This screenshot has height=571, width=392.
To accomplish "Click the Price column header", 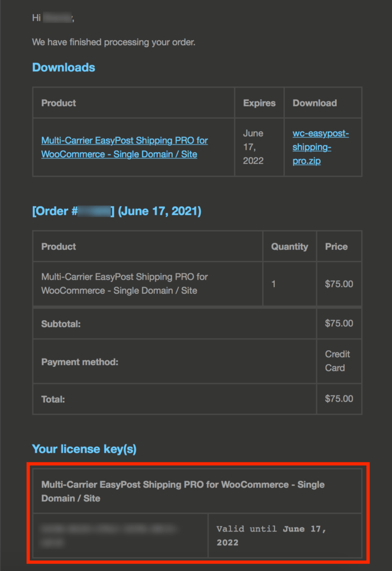I will click(x=336, y=246).
